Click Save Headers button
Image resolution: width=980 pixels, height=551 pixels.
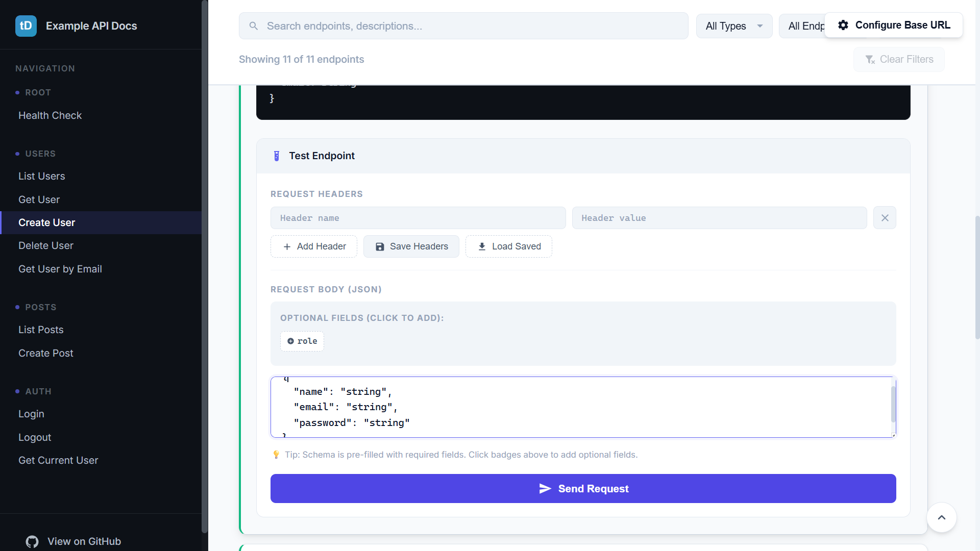411,247
